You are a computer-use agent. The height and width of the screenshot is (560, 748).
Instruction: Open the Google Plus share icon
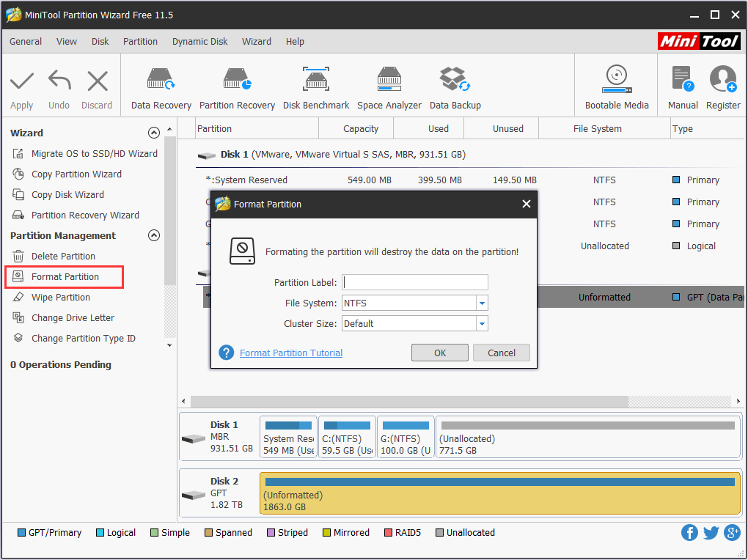[x=733, y=532]
